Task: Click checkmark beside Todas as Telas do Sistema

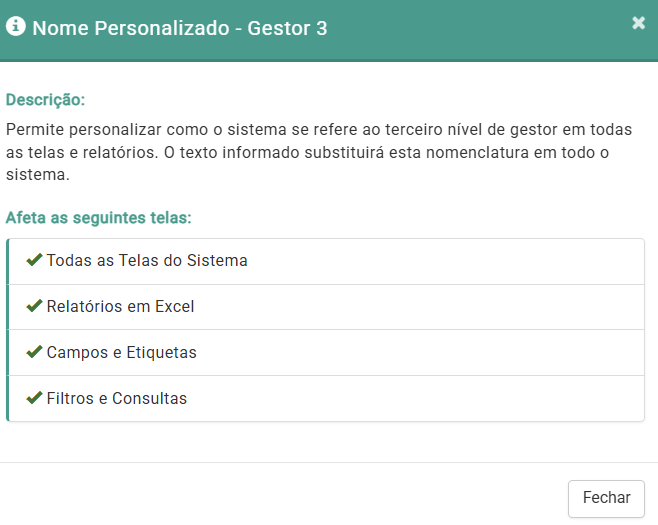Action: (x=34, y=260)
